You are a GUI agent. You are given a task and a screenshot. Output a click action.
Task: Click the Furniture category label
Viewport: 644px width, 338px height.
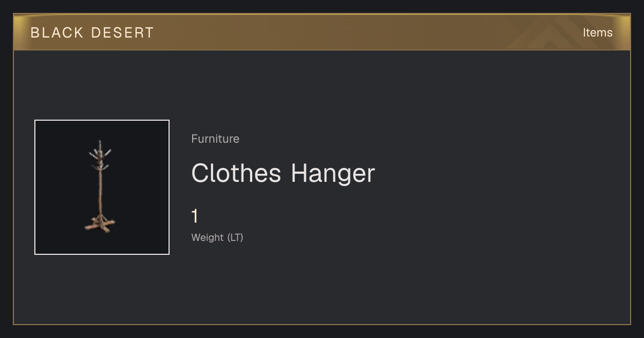(215, 139)
